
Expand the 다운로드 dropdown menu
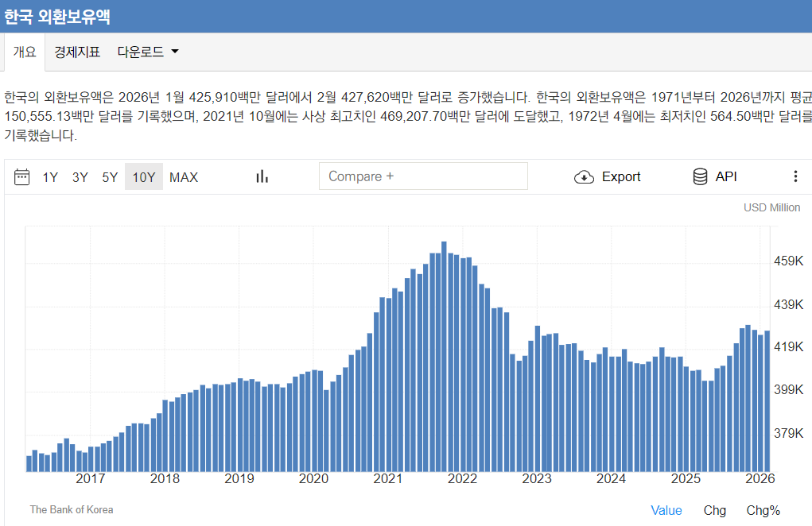[148, 52]
